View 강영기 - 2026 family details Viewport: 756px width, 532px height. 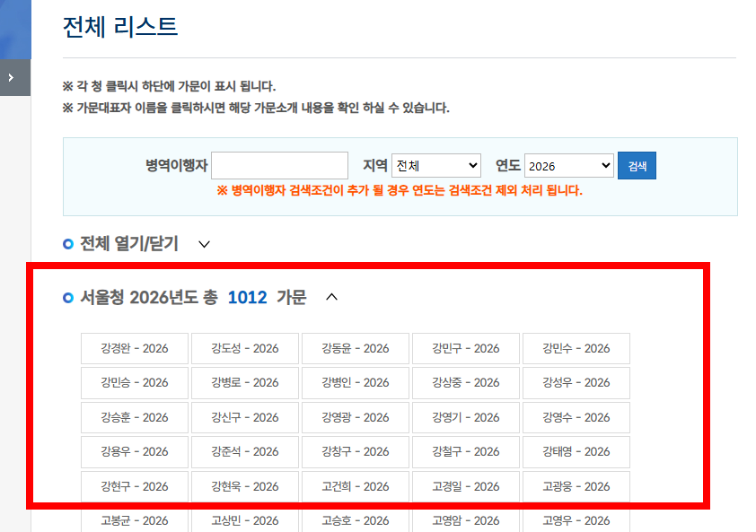pyautogui.click(x=466, y=418)
